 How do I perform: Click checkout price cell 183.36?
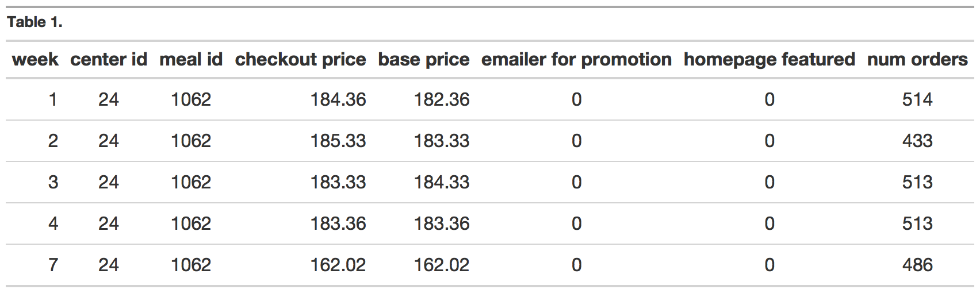click(x=338, y=224)
